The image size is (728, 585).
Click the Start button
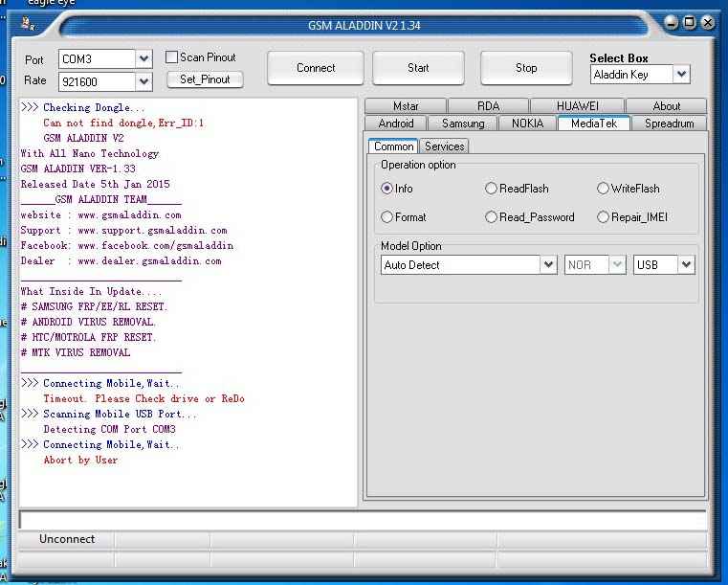coord(418,68)
